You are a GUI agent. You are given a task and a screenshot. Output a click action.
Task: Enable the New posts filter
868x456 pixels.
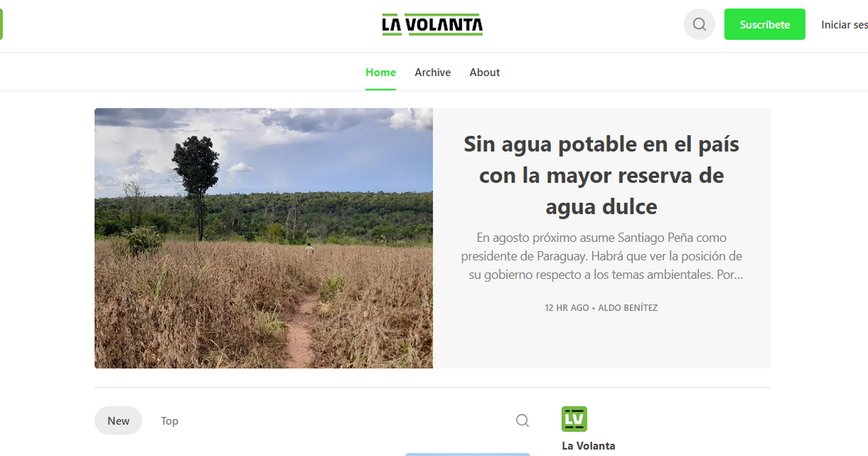pos(118,420)
